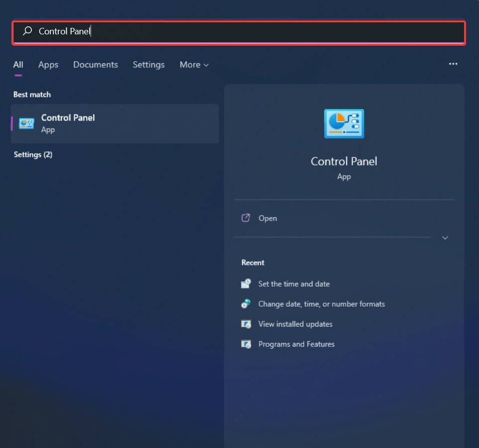Screen dimensions: 479x448
Task: Switch to the Documents tab
Action: pyautogui.click(x=96, y=65)
